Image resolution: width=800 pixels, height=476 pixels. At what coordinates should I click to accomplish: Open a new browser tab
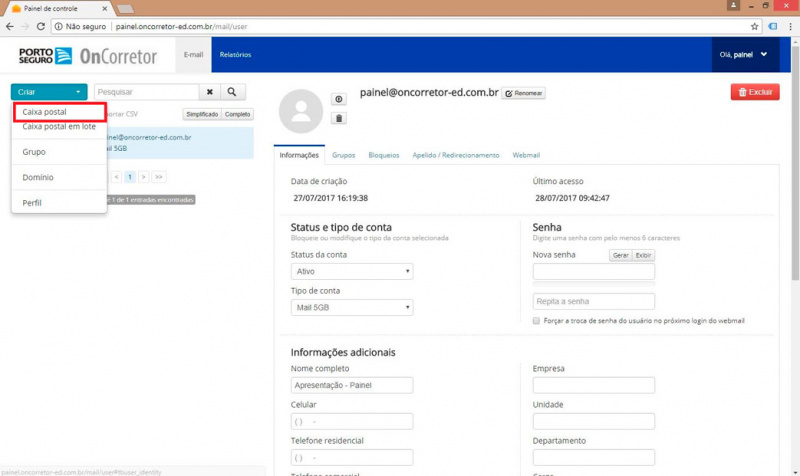[125, 9]
